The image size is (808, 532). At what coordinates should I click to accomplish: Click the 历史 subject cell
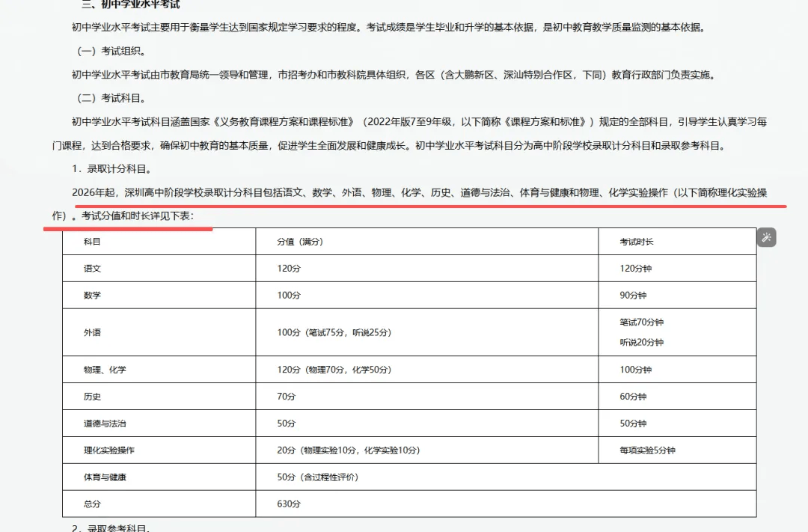tap(159, 396)
